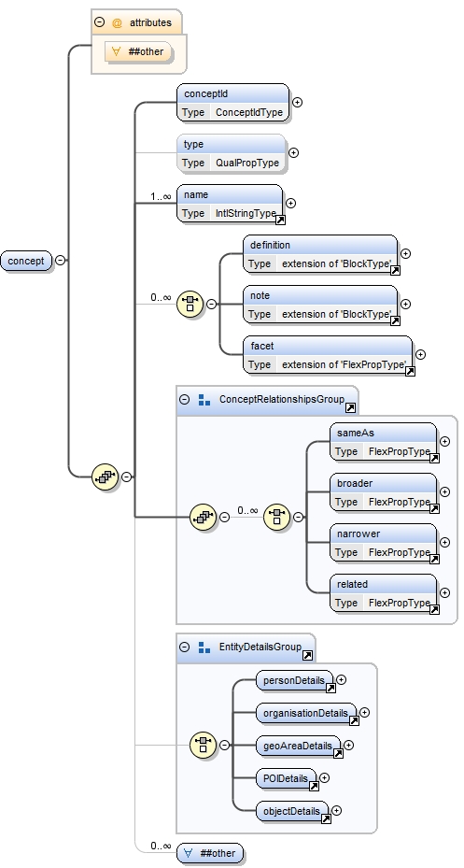
Task: Select the choice compositor before definition
Action: (190, 304)
